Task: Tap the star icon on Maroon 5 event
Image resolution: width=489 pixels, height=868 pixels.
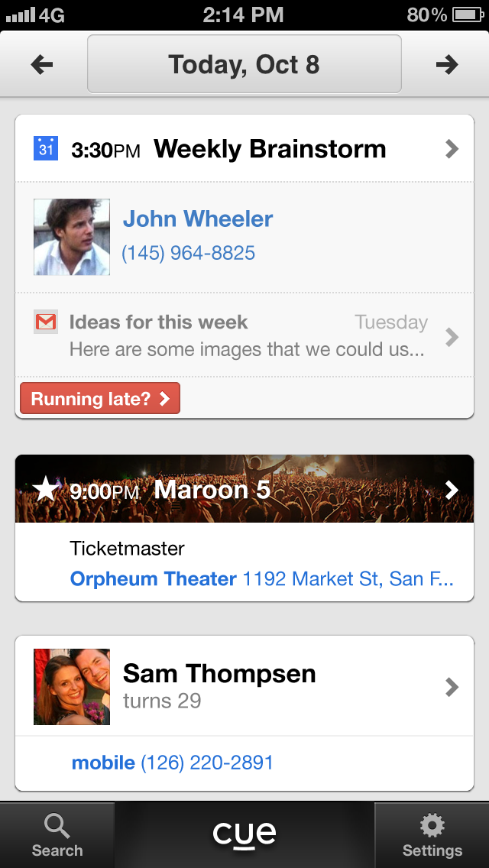Action: pyautogui.click(x=46, y=489)
